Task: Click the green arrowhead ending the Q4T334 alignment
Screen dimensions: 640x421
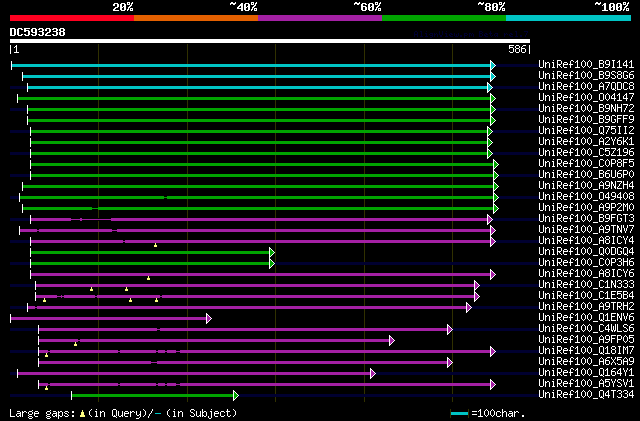Action: (x=236, y=396)
